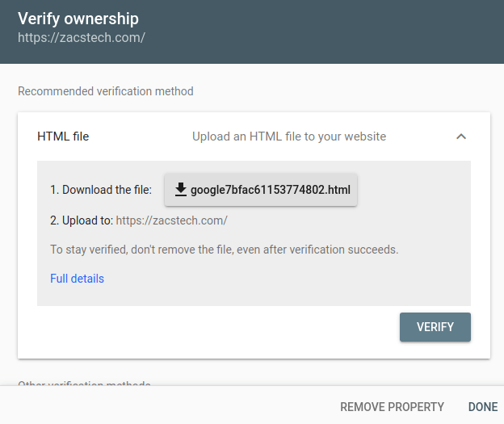Click the property URL under Verify ownership
Image resolution: width=504 pixels, height=424 pixels.
pyautogui.click(x=82, y=38)
